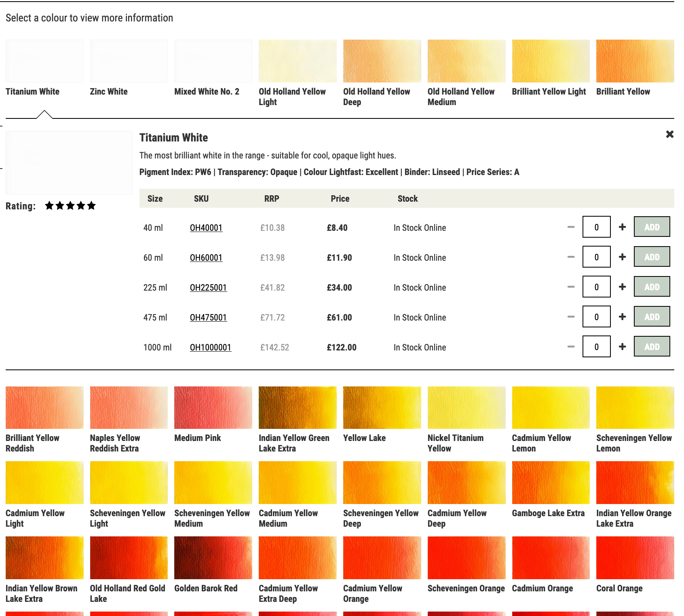Increase quantity for 40 ml size
The image size is (684, 616).
pyautogui.click(x=622, y=227)
